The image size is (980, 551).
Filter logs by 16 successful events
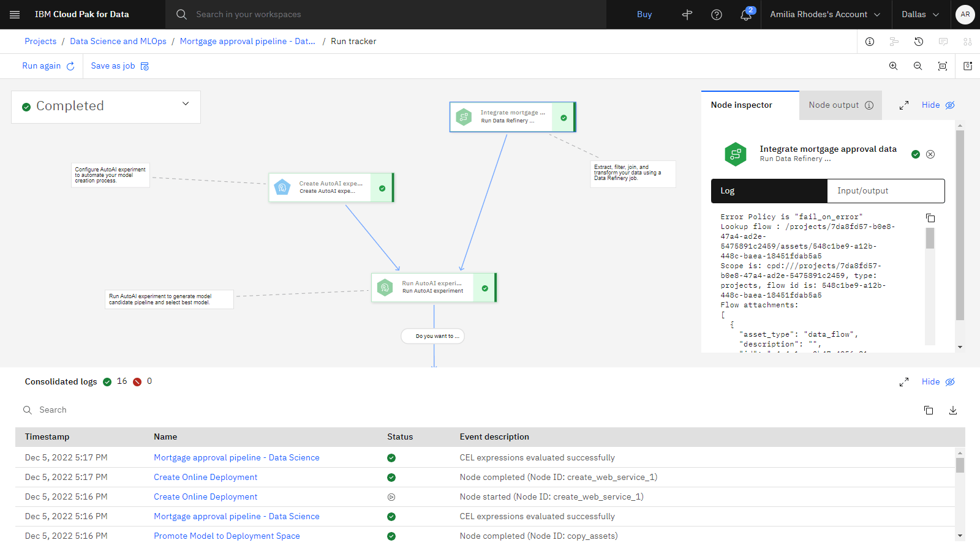tap(115, 381)
